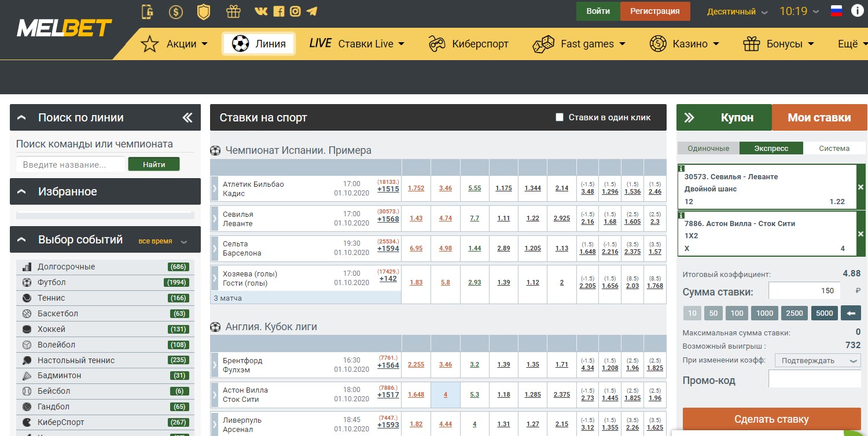Remove the Севилья - Леванте bet from coupon

tap(860, 187)
